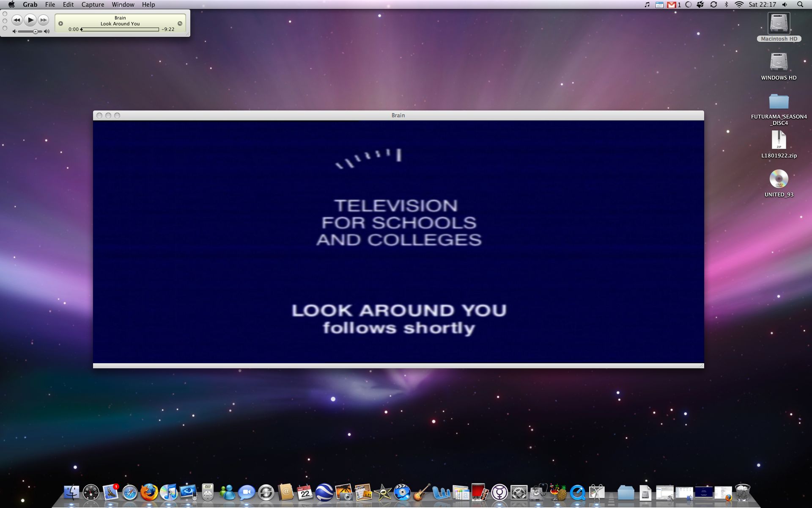This screenshot has height=508, width=812.
Task: Open the Grab application menu
Action: tap(30, 5)
